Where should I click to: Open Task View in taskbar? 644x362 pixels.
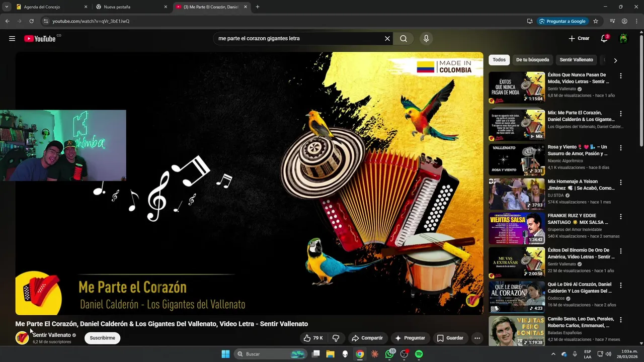point(315,354)
